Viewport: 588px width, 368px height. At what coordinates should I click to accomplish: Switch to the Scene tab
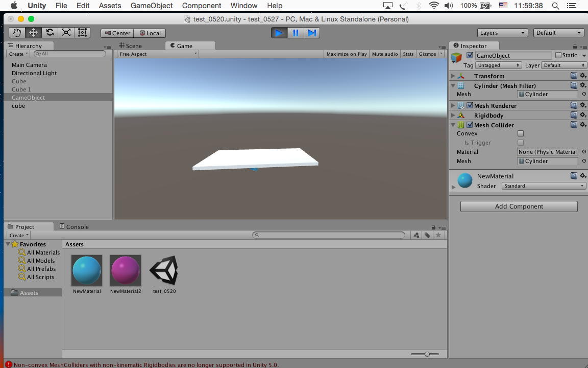[131, 46]
